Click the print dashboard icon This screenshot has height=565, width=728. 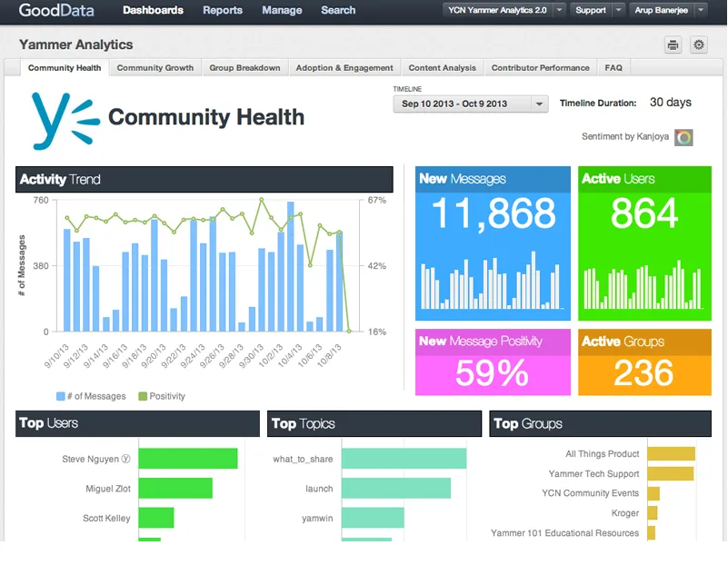pyautogui.click(x=673, y=45)
